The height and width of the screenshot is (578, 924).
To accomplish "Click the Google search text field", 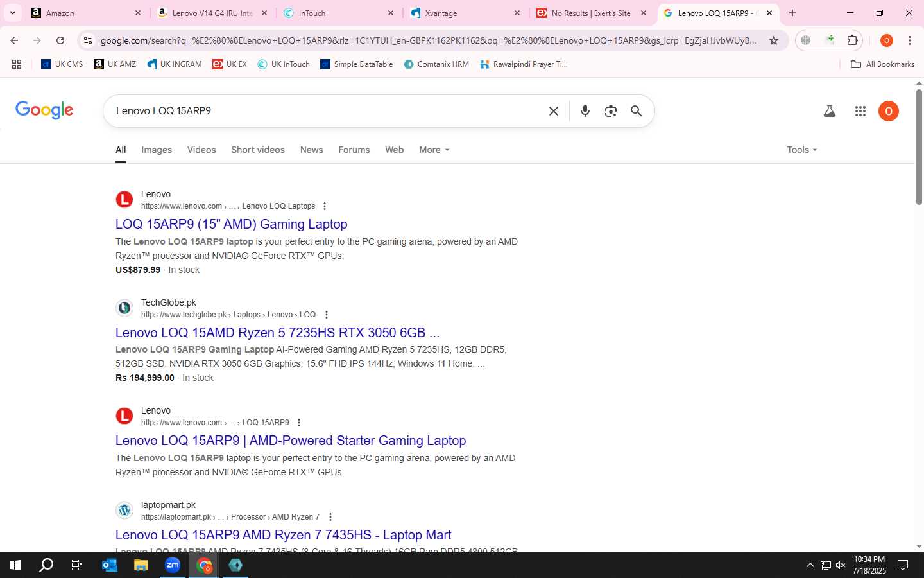I will coord(327,111).
